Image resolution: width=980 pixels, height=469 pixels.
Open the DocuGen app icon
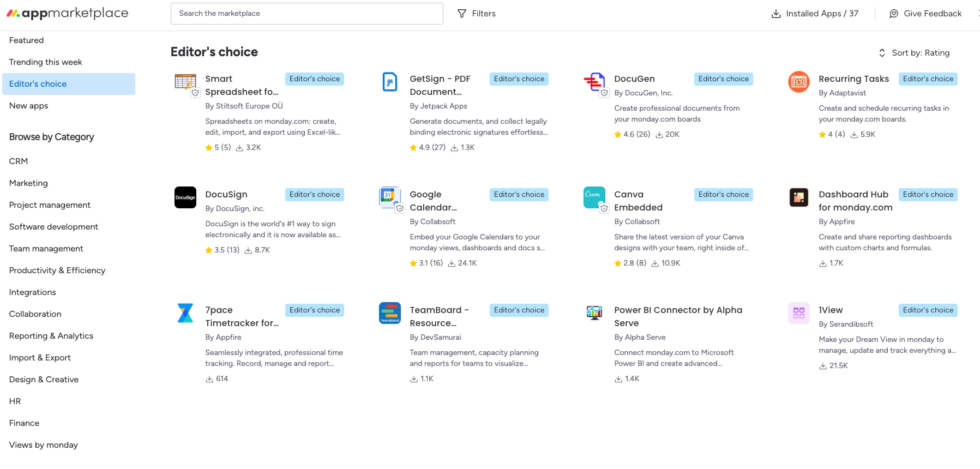click(594, 82)
